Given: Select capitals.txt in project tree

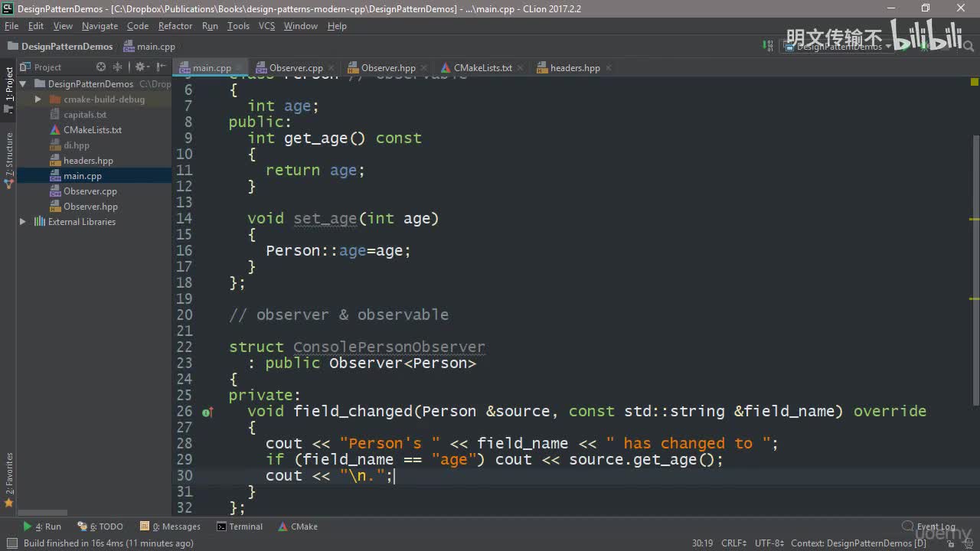Looking at the screenshot, I should click(85, 115).
